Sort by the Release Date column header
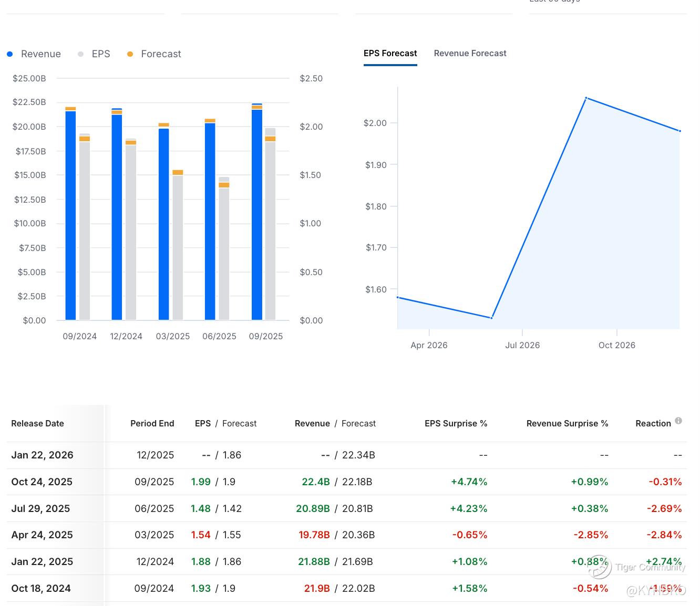The height and width of the screenshot is (606, 700). [x=38, y=423]
